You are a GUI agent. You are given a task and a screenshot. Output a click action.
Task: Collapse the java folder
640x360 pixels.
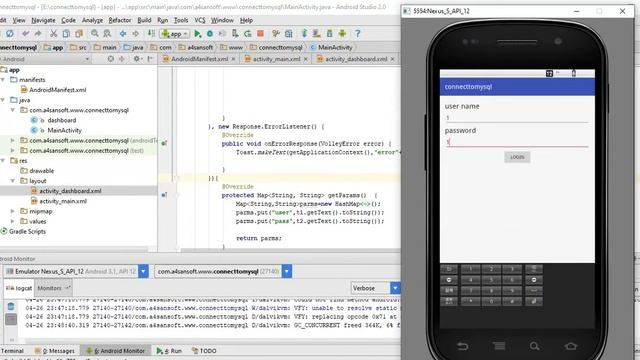pos(3,100)
